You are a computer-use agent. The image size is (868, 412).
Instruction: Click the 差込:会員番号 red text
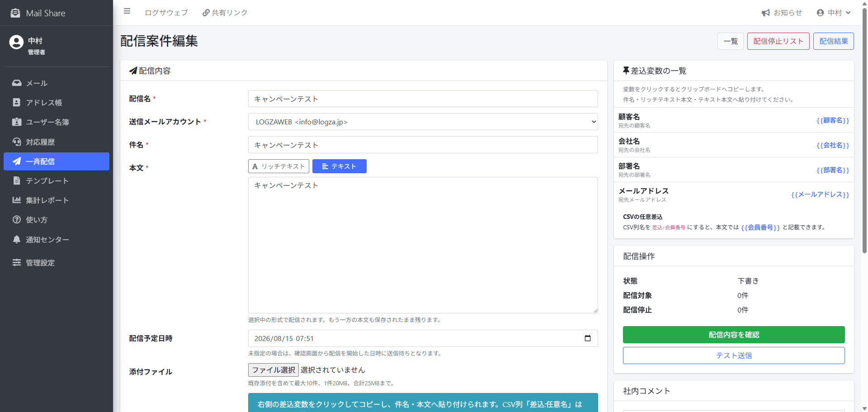(x=669, y=227)
